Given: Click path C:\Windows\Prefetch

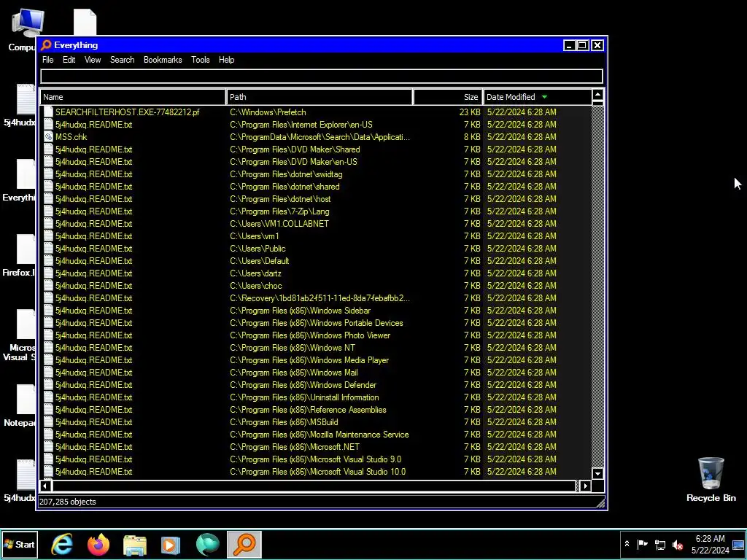Looking at the screenshot, I should coord(268,112).
